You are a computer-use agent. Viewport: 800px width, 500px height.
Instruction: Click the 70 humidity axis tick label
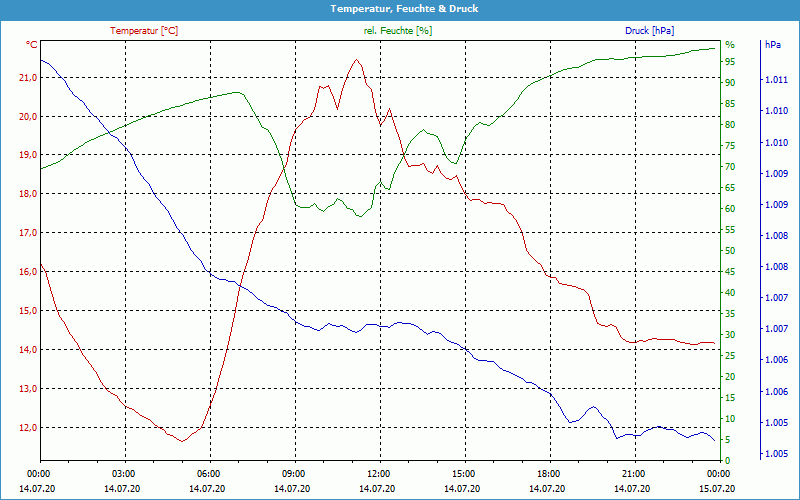coord(730,167)
